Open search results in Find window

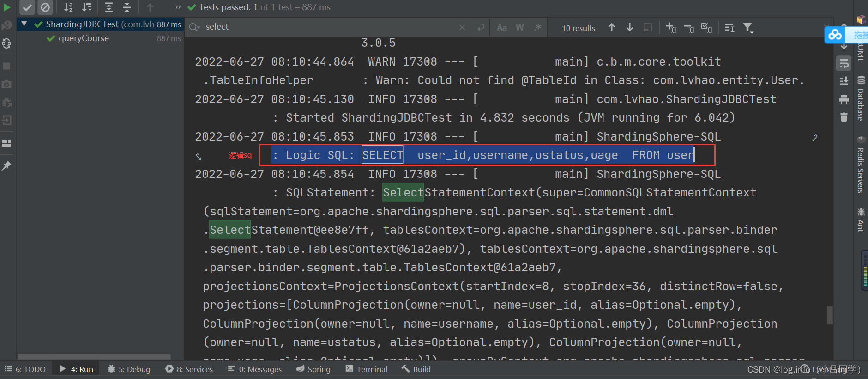click(730, 28)
